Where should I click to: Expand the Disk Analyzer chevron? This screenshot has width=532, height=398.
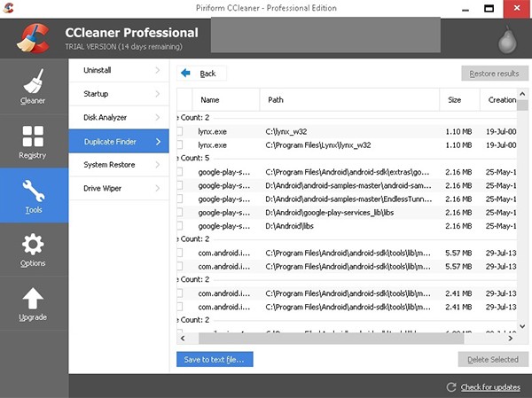pos(158,117)
